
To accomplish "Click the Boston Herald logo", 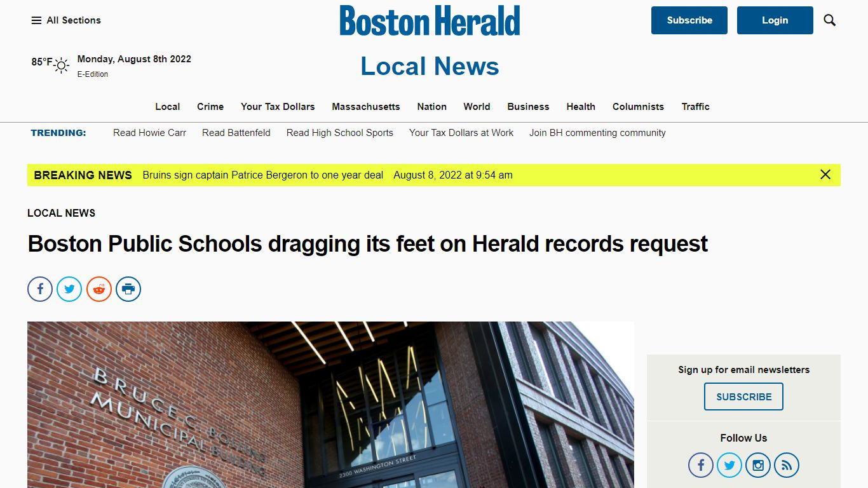I will (430, 20).
